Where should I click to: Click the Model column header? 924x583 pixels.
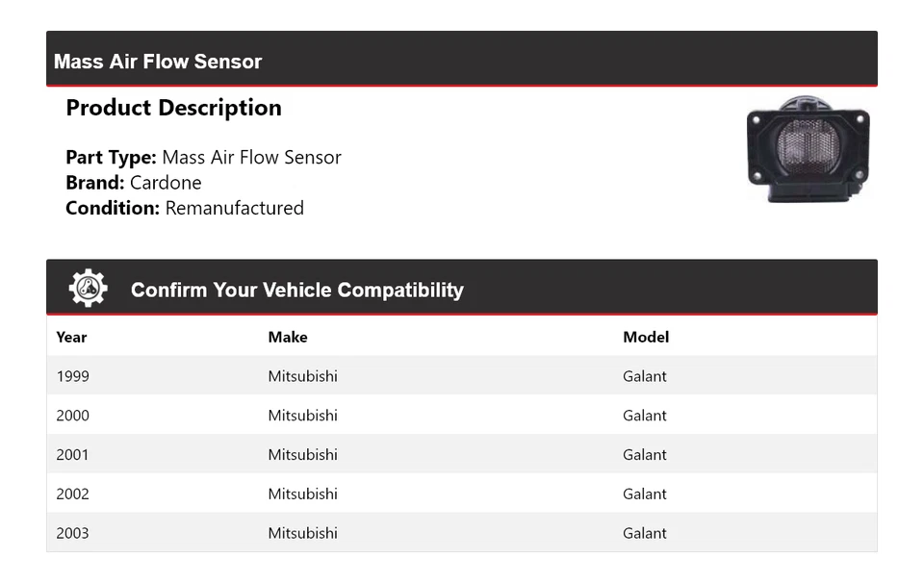646,337
